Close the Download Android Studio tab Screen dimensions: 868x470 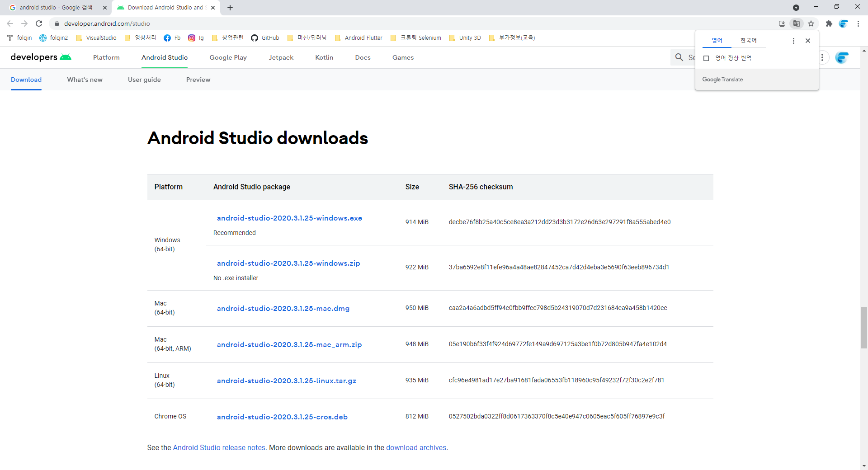click(x=213, y=8)
